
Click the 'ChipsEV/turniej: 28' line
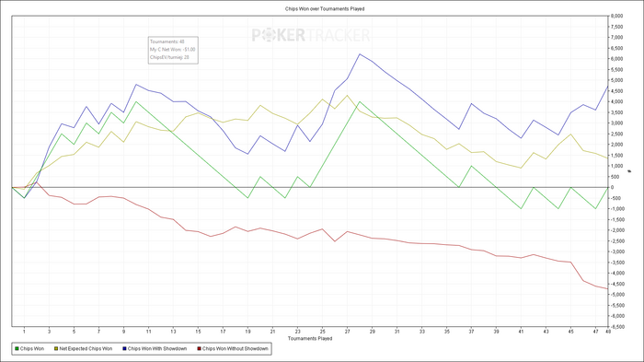[x=169, y=57]
